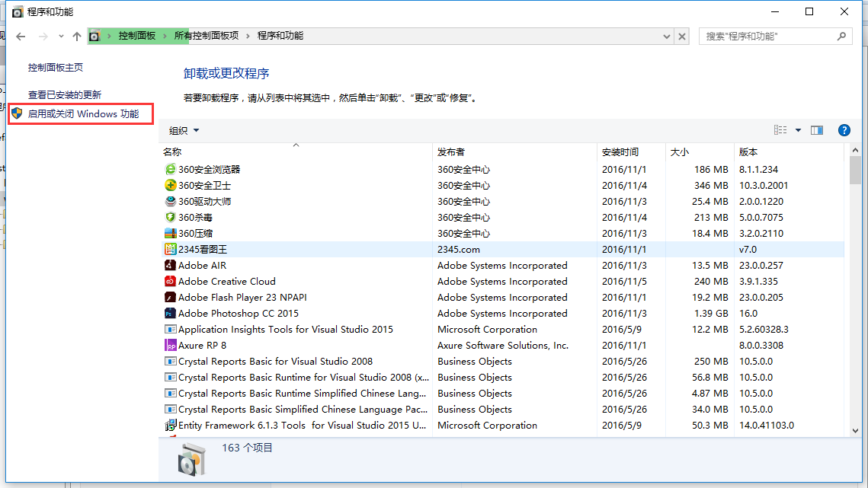
Task: Select Crystal Reports Basic Runtime Simplified Chinese Lang row
Action: (x=503, y=394)
